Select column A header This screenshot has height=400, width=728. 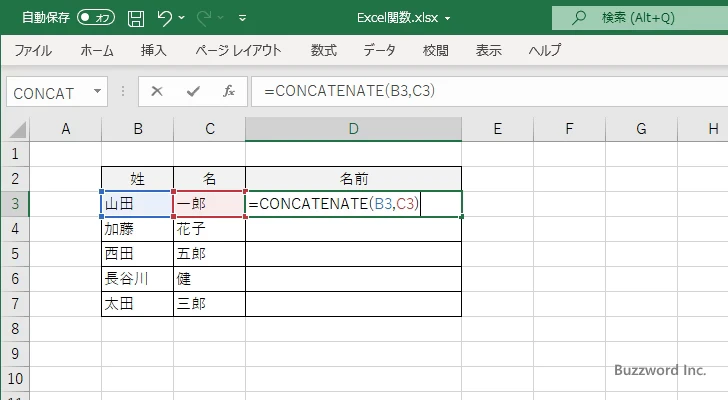(65, 129)
